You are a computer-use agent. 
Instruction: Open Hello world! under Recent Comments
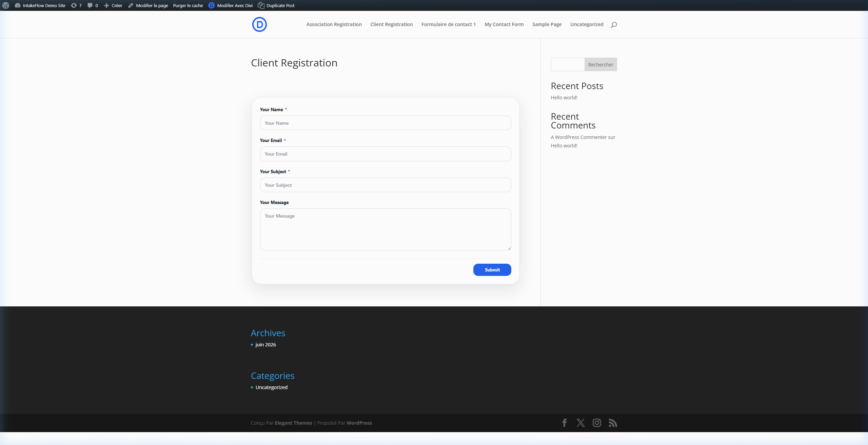(x=564, y=146)
